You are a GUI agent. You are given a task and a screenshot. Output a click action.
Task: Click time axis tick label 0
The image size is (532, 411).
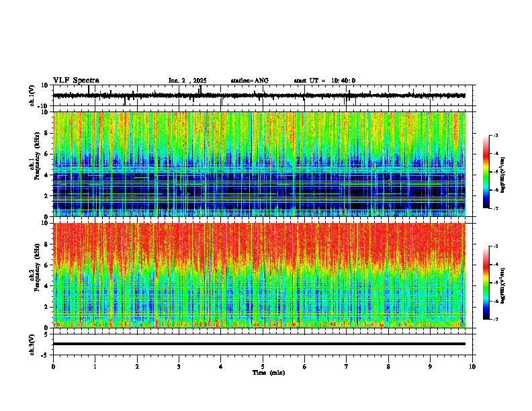pos(53,367)
